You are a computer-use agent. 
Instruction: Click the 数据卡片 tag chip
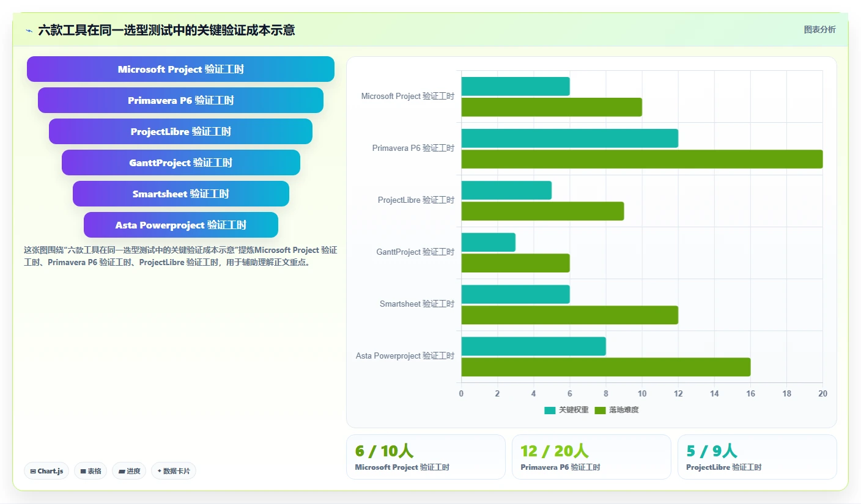(x=174, y=471)
